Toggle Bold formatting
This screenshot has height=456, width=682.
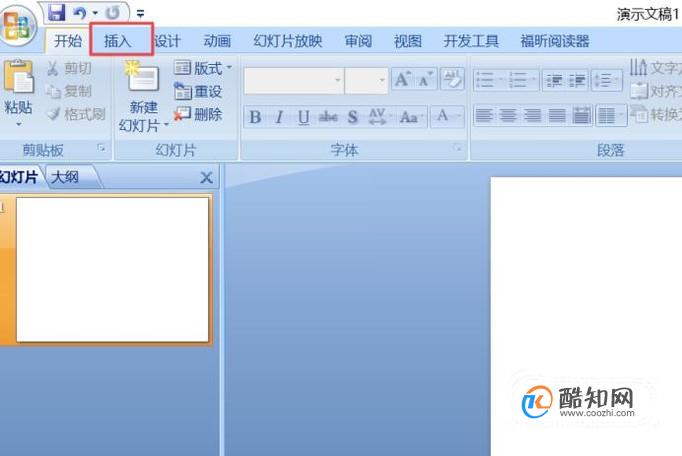coord(255,117)
